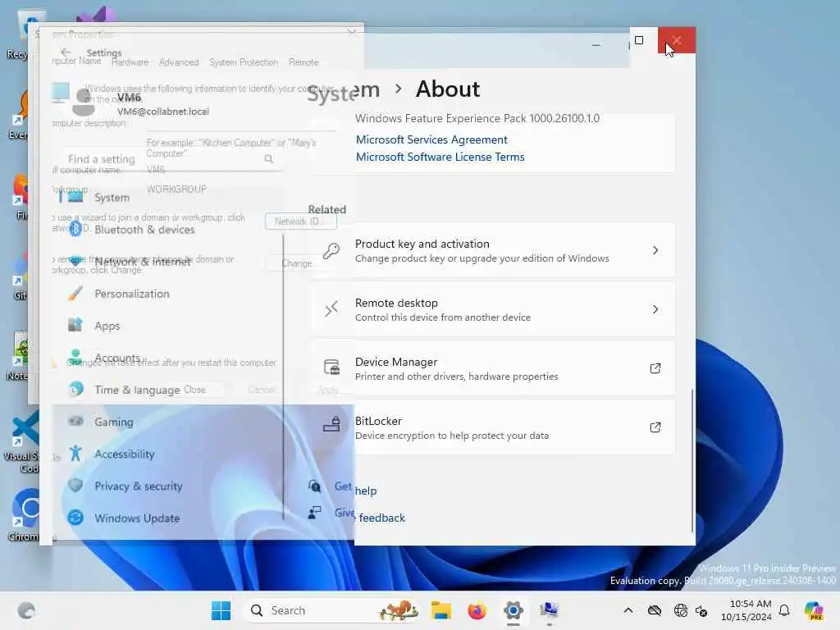Click Network ID button in System Properties

[300, 221]
